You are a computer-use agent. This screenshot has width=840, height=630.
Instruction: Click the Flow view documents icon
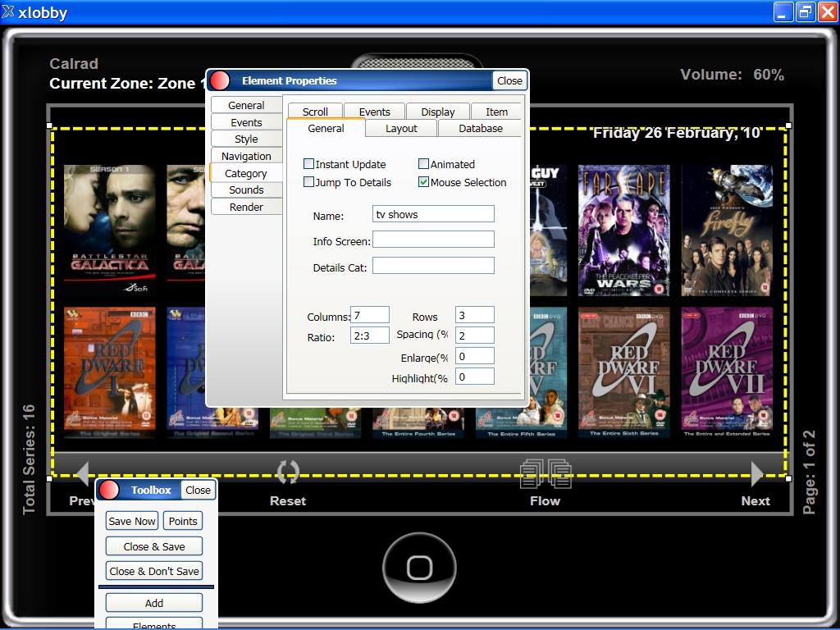coord(546,473)
